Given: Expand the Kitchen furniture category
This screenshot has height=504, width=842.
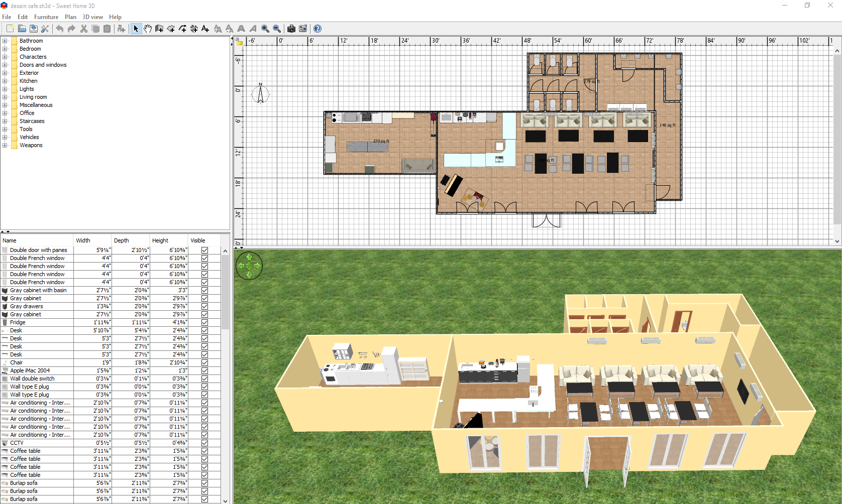Looking at the screenshot, I should (x=5, y=81).
